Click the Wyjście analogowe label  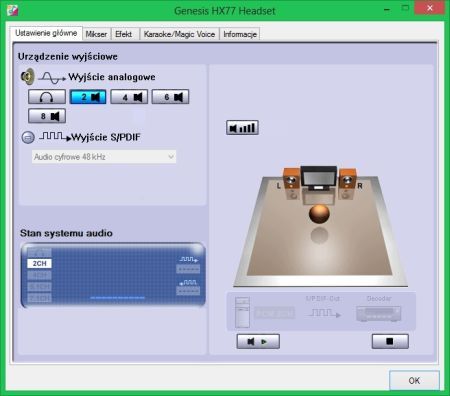(112, 77)
